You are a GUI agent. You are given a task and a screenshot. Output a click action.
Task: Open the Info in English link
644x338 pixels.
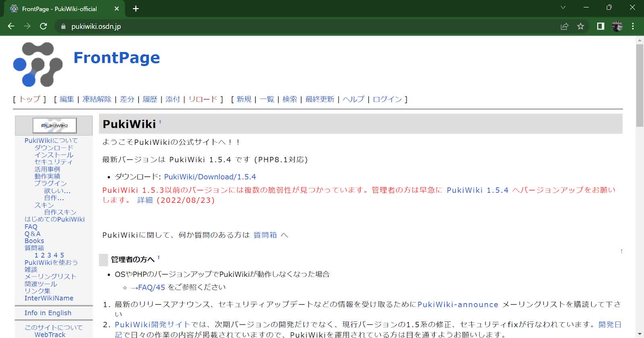[x=48, y=313]
